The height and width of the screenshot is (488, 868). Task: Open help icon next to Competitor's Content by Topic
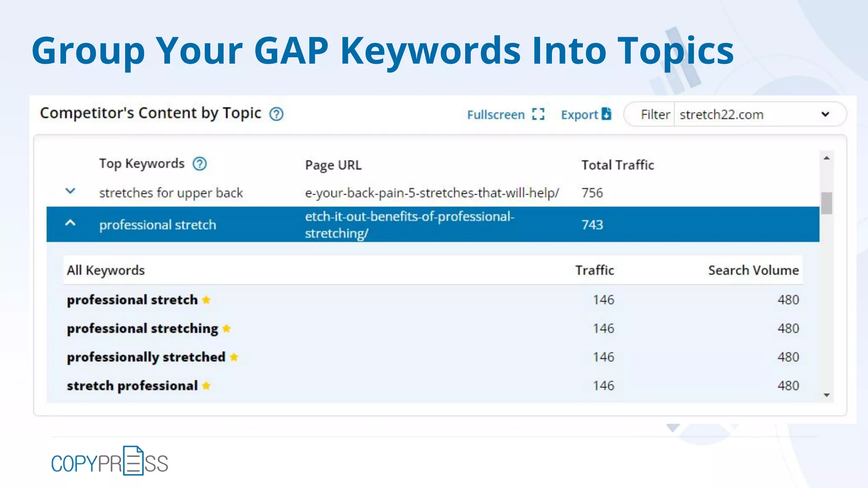(x=276, y=114)
